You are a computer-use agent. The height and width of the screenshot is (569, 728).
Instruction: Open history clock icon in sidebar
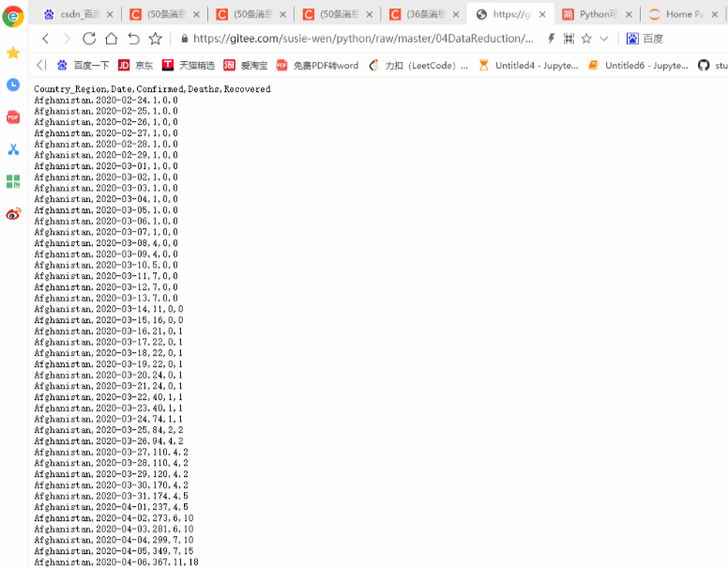click(13, 85)
